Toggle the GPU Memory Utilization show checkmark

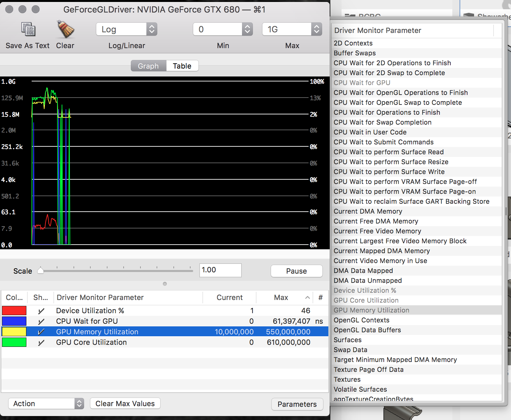pos(41,332)
